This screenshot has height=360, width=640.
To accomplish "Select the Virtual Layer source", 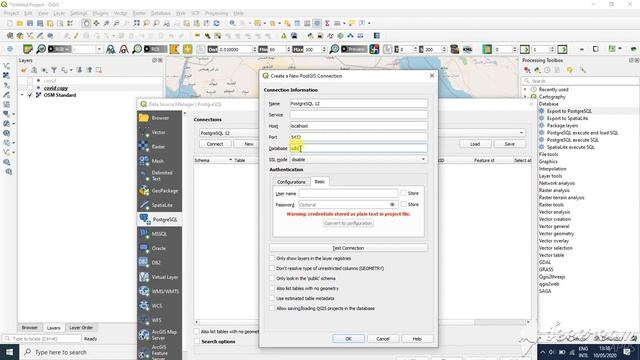I will 160,277.
